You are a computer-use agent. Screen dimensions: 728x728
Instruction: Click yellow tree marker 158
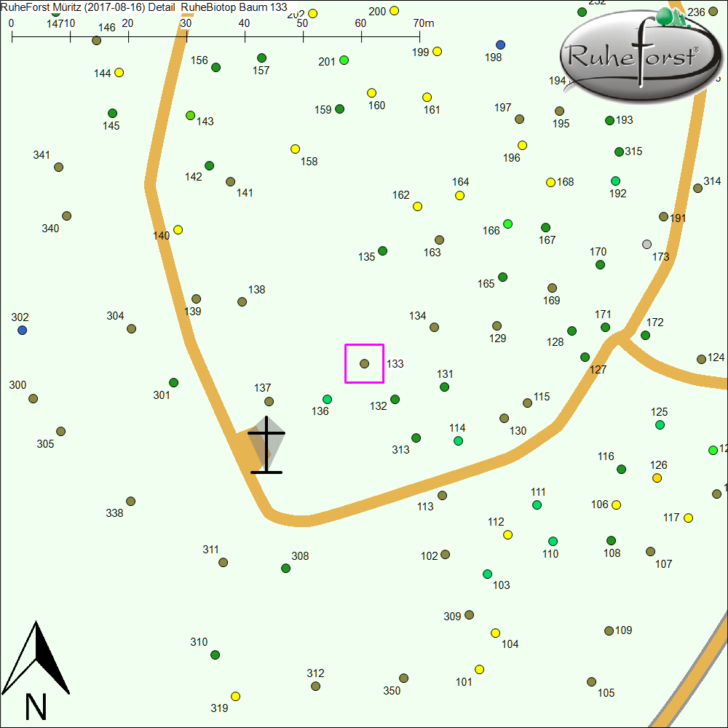(x=296, y=149)
